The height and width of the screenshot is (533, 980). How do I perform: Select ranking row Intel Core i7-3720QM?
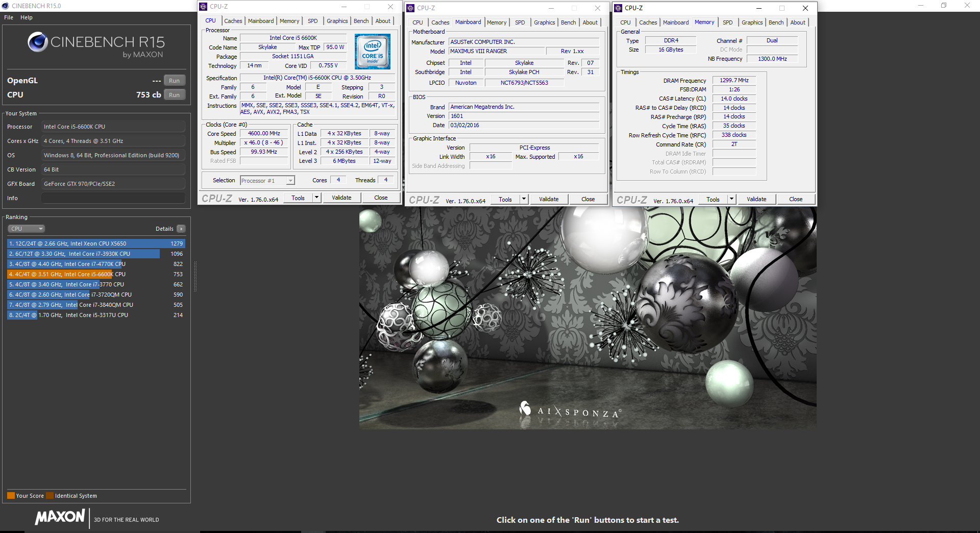[96, 295]
